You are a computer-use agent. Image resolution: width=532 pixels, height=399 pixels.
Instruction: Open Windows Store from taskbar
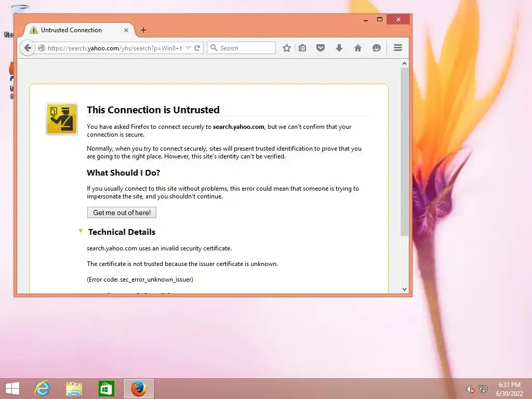point(106,389)
